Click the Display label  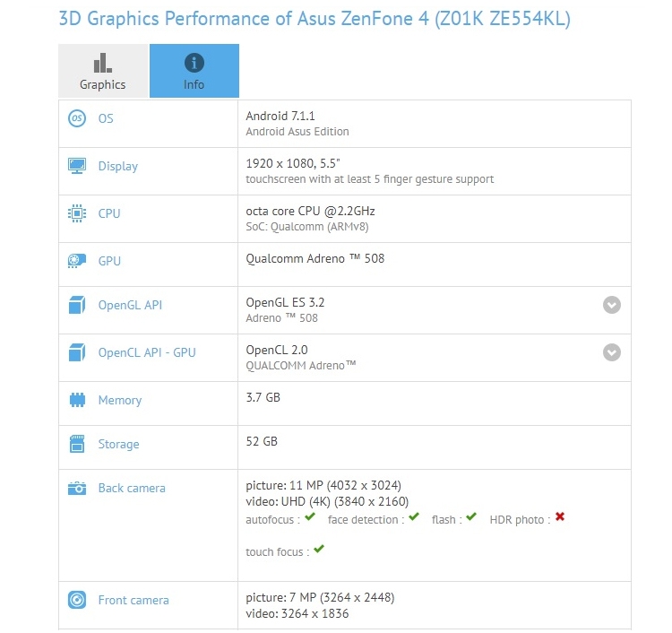(118, 167)
